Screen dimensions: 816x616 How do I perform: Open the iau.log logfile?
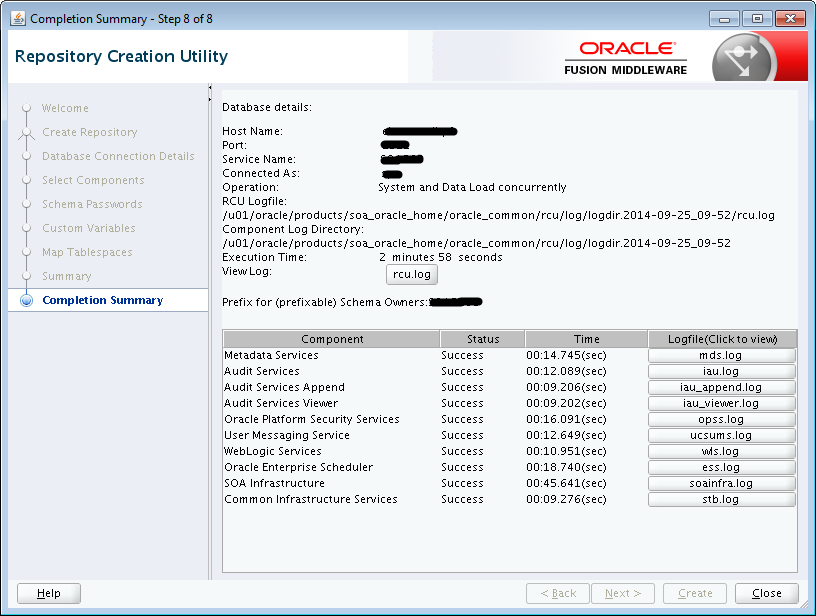coord(721,370)
